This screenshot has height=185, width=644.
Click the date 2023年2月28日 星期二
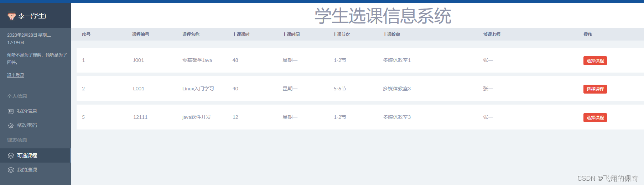click(x=29, y=35)
